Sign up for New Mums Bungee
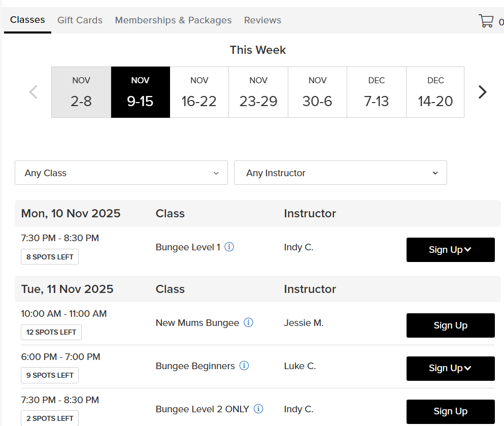This screenshot has width=504, height=426. tap(450, 325)
